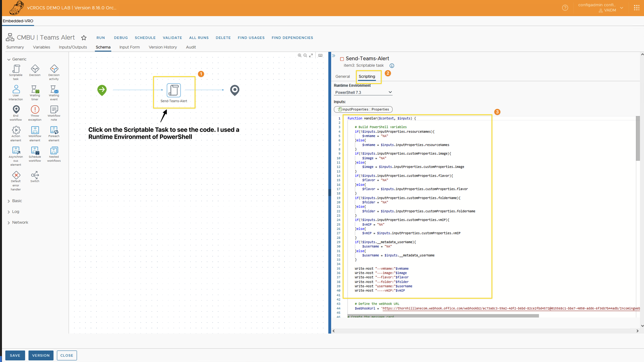
Task: Open the keyboard shortcuts canvas toggle
Action: (320, 55)
